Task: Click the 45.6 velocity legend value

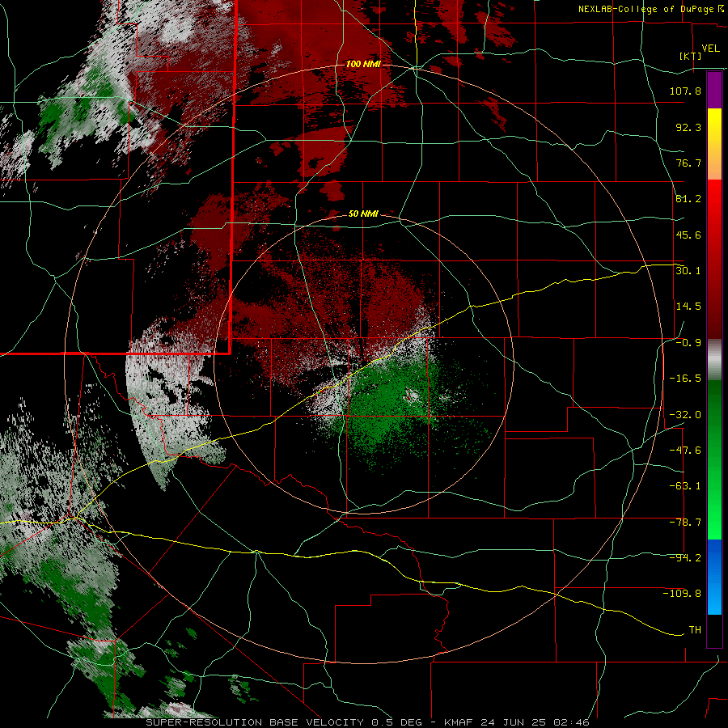Action: click(688, 235)
